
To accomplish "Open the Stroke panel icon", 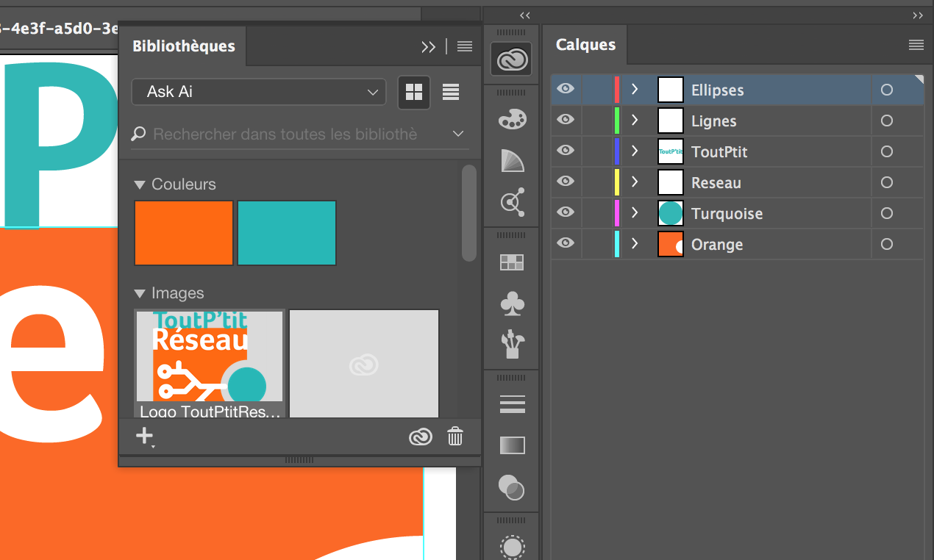I will click(x=511, y=403).
